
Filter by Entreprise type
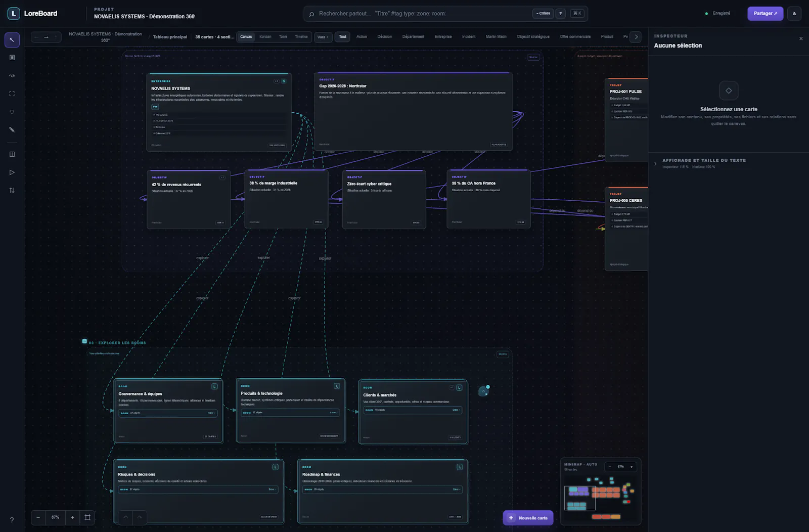(443, 37)
